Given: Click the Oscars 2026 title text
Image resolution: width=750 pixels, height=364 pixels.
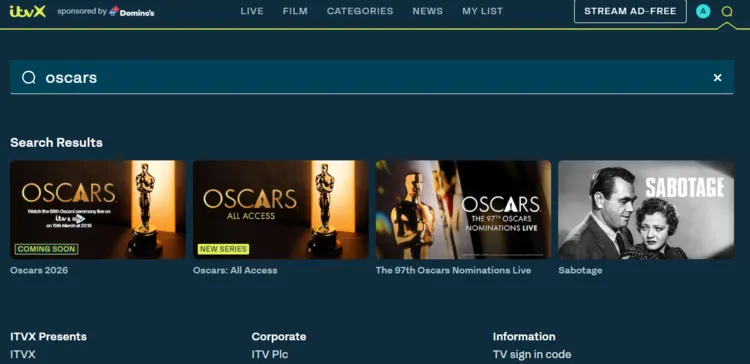Looking at the screenshot, I should (39, 270).
